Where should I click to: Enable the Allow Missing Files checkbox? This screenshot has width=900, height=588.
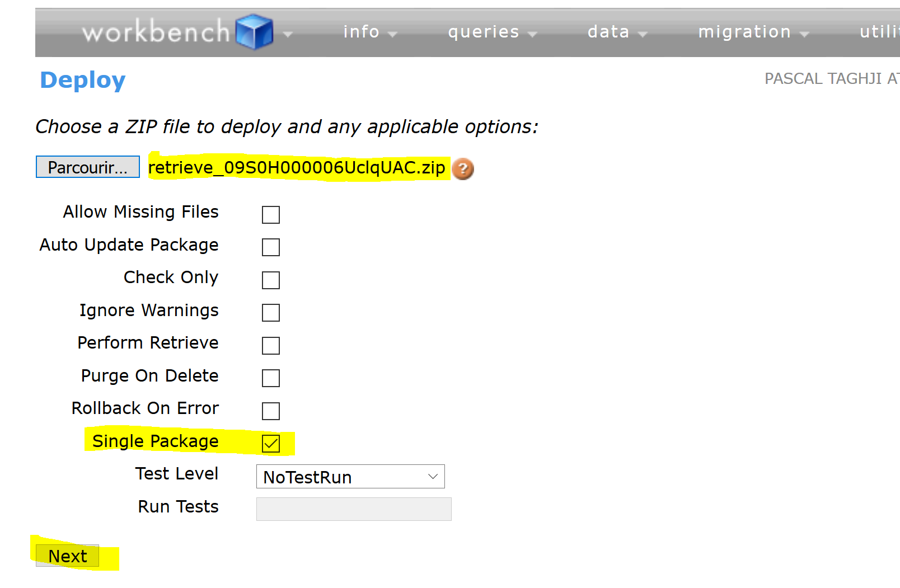pyautogui.click(x=271, y=214)
